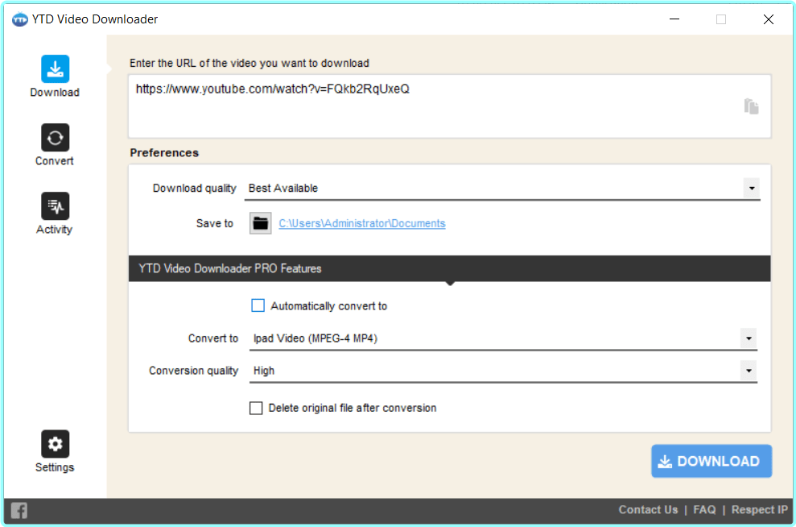
Task: Close the YTD Video Downloader window
Action: 768,19
